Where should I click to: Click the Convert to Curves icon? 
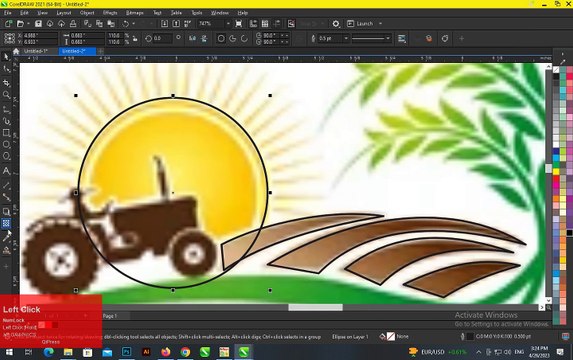445,38
